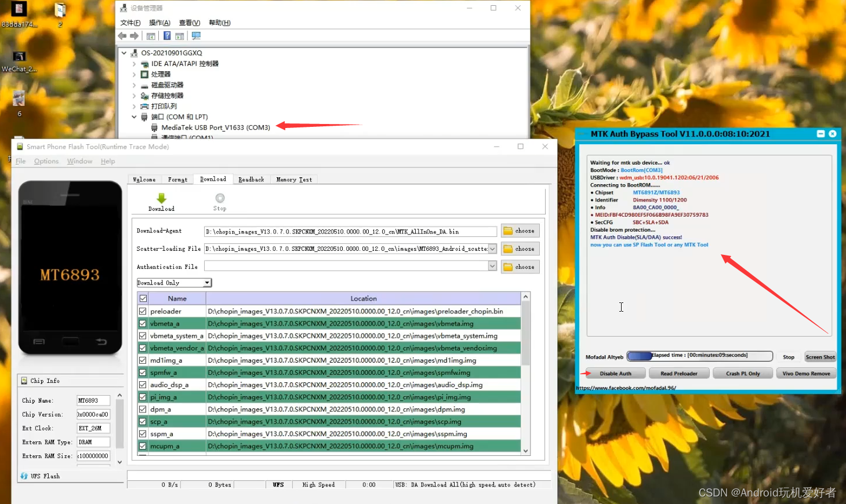846x504 pixels.
Task: Open desktop icon labeled 6
Action: click(x=19, y=98)
